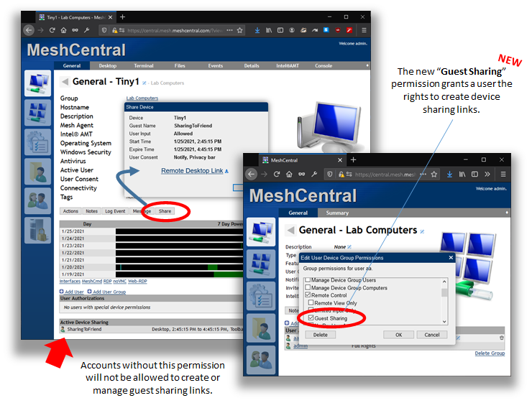Click browser back button in Tiny1 window

pos(29,30)
